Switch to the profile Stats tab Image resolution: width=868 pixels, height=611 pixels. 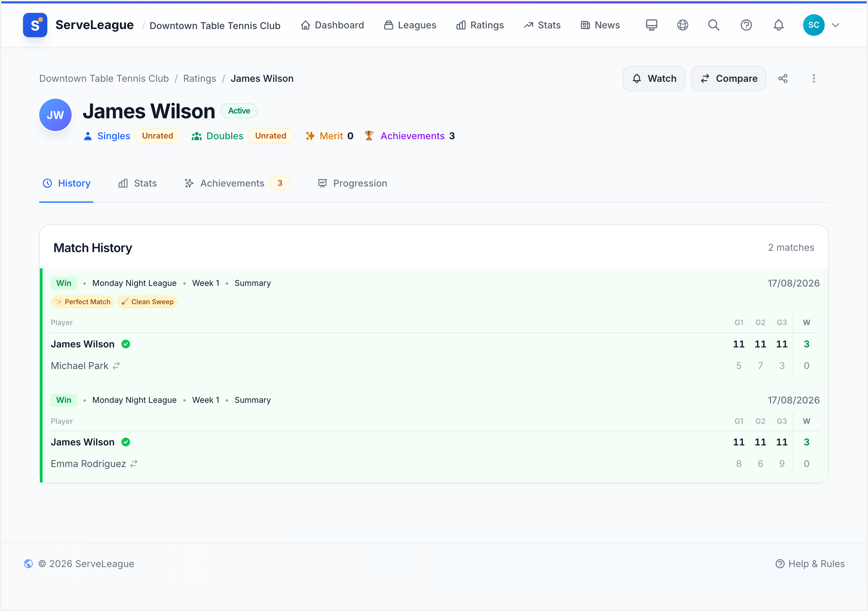138,184
